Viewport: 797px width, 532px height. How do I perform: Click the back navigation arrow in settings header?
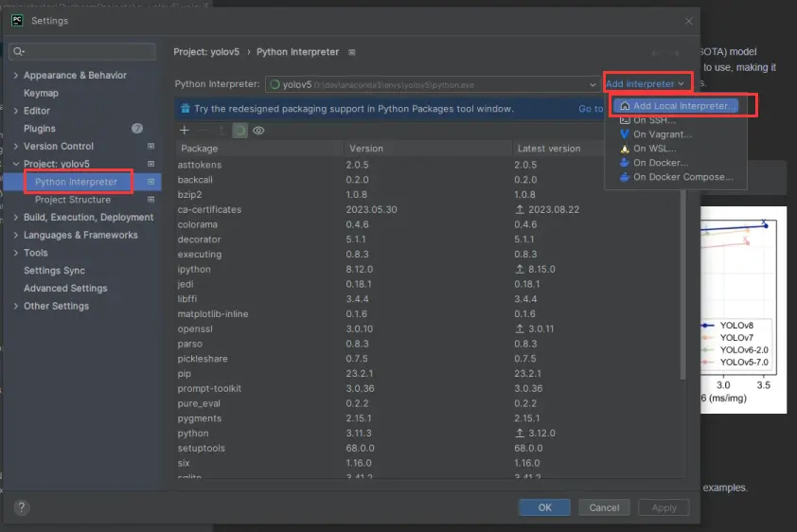656,52
